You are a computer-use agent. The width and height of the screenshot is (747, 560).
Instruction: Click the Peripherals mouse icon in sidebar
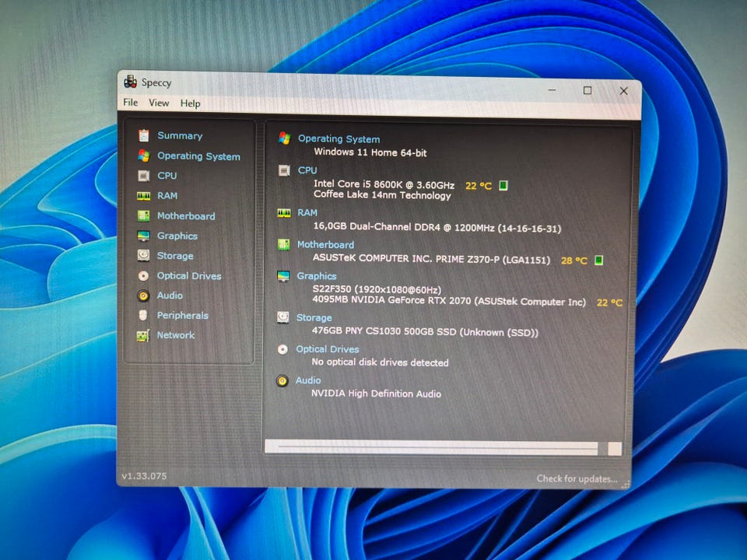point(142,315)
